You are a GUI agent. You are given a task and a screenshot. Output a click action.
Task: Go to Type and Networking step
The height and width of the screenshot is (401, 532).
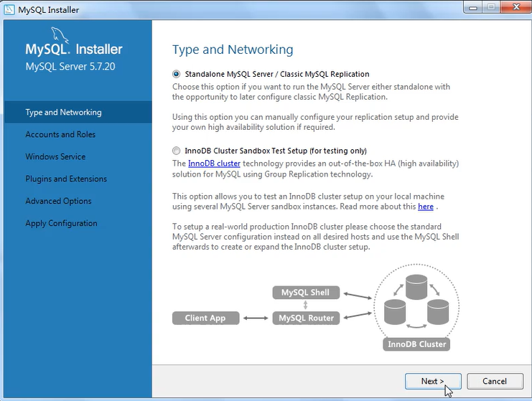(78, 112)
